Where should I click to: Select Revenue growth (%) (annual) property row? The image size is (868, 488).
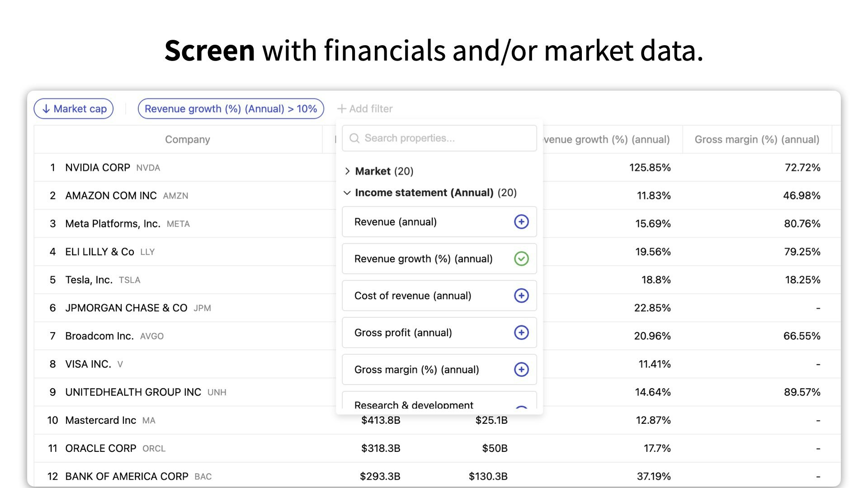click(439, 259)
